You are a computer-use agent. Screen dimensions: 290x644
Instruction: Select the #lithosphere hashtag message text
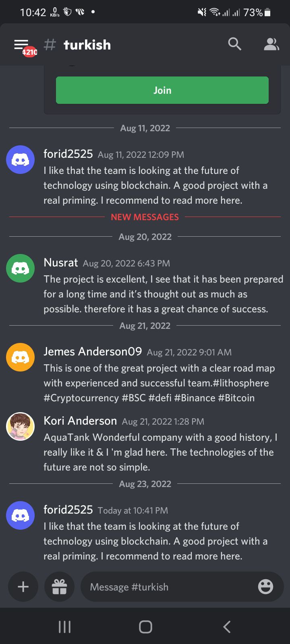point(241,383)
